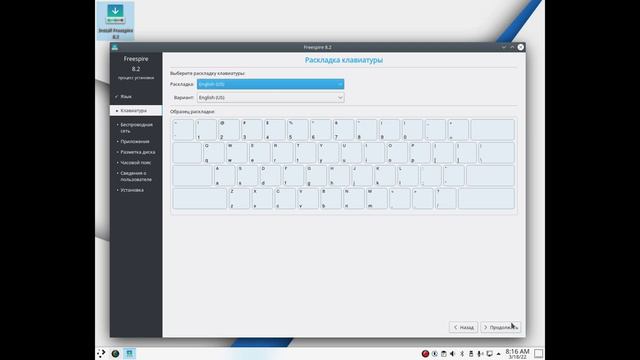This screenshot has height=360, width=640.
Task: Click the show desktop button on the taskbar
Action: (x=539, y=353)
